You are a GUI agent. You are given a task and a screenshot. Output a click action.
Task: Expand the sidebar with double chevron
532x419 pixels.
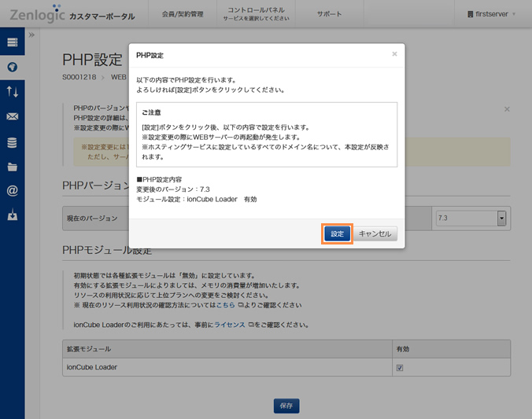coord(31,35)
